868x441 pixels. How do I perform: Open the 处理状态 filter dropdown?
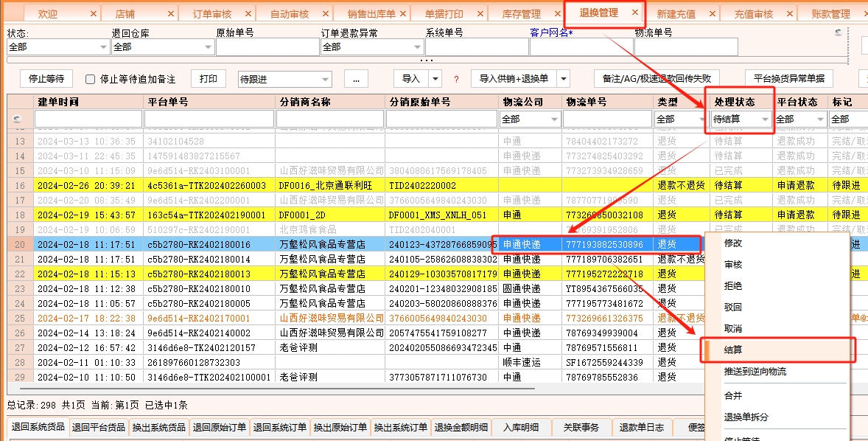tap(766, 119)
